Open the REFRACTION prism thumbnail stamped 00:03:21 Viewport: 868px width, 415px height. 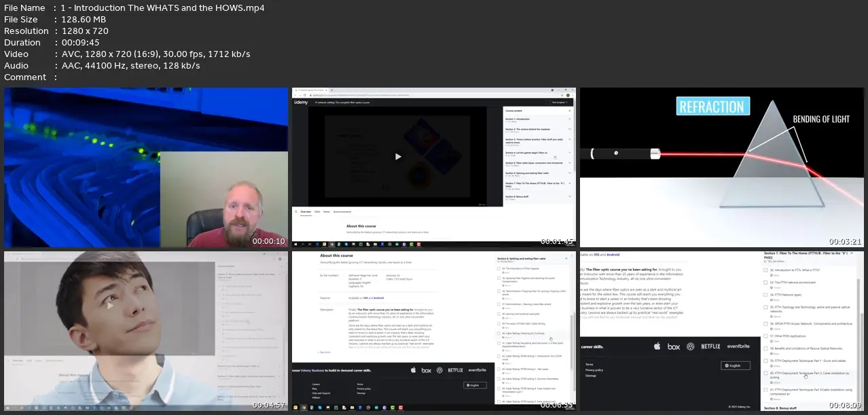pos(722,168)
